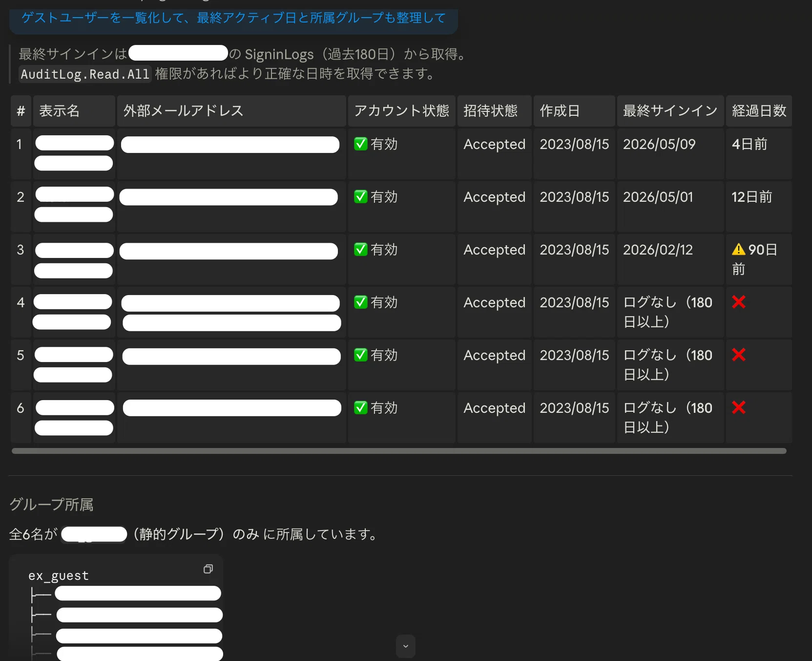Click the 最終サインイン column header
Image resolution: width=812 pixels, height=661 pixels.
click(670, 111)
